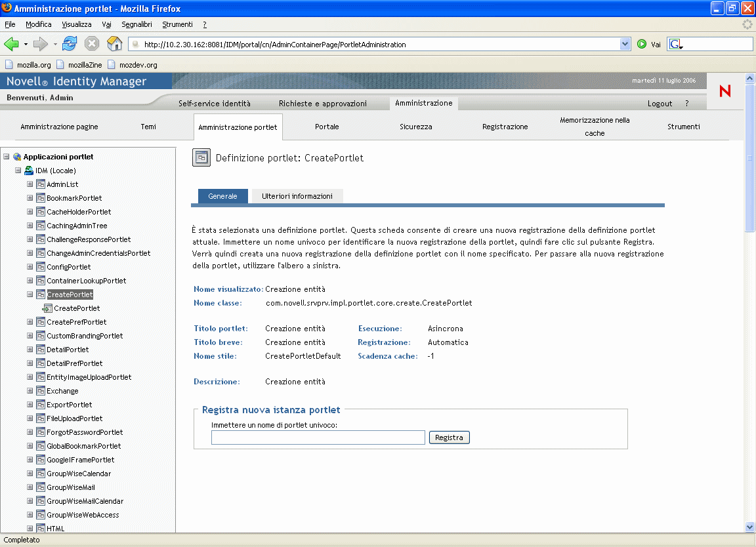Open the Strumenti browser menu

(177, 24)
